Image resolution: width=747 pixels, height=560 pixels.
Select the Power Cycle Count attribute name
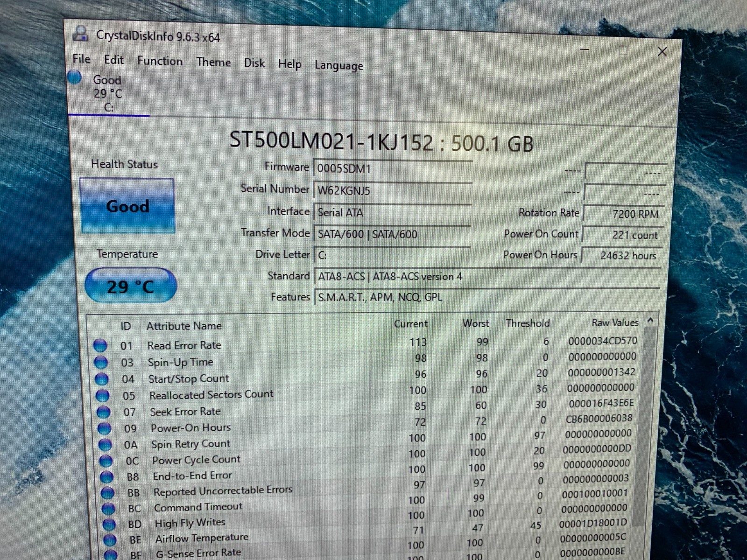click(x=196, y=460)
